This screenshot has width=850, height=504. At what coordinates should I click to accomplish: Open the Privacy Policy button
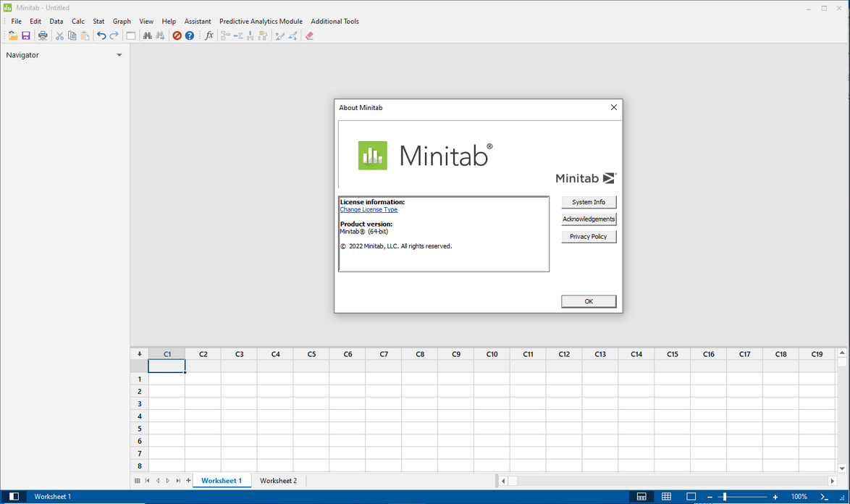click(589, 236)
